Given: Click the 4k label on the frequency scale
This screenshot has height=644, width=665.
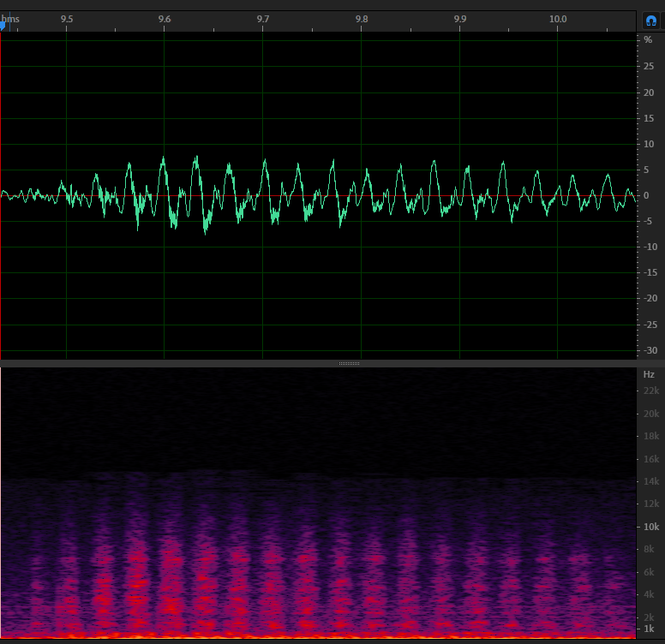Looking at the screenshot, I should [649, 594].
